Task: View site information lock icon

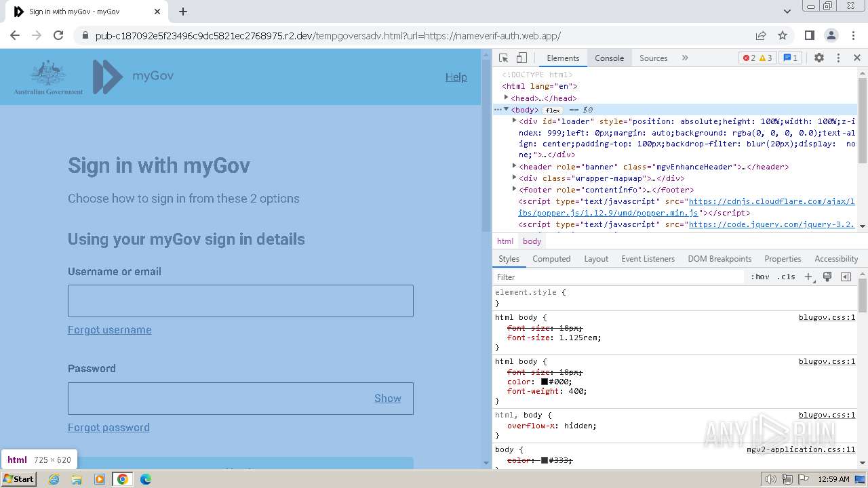Action: 85,36
